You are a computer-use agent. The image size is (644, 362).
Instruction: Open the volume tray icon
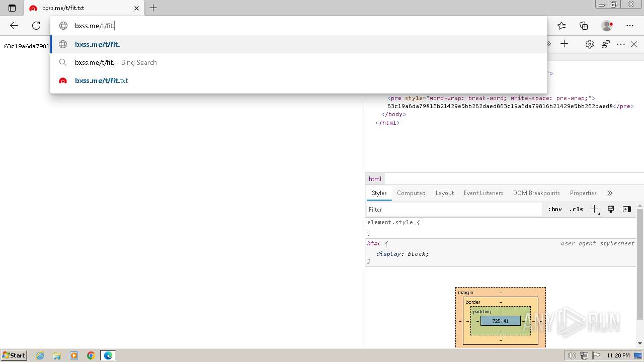[572, 355]
